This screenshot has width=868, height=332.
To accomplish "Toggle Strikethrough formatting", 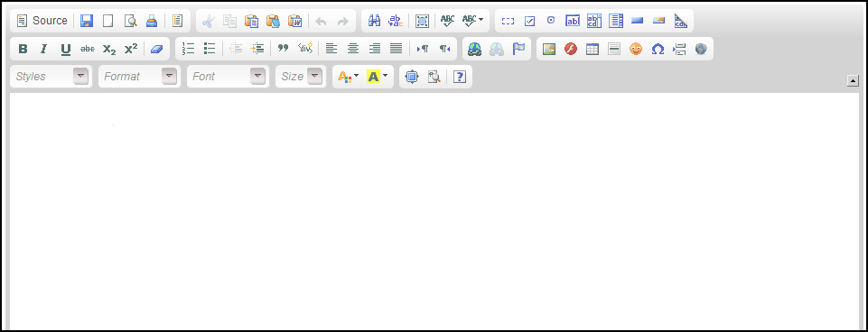I will 88,49.
